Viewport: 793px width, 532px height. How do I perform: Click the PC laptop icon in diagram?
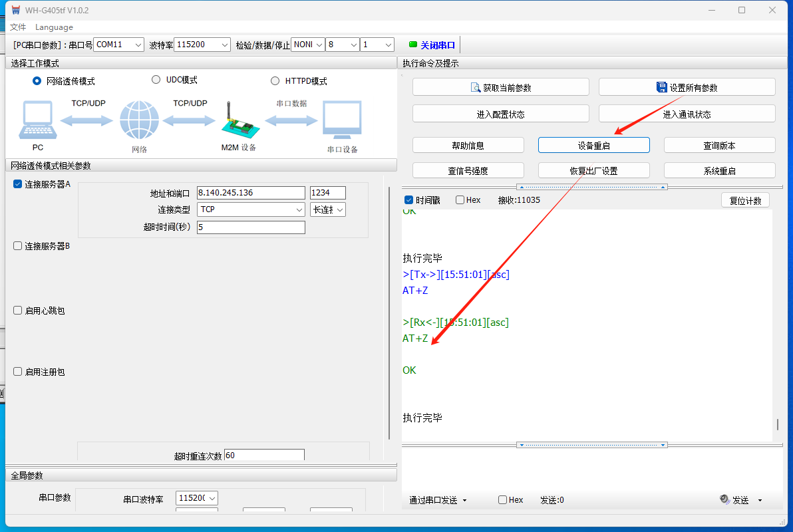37,121
